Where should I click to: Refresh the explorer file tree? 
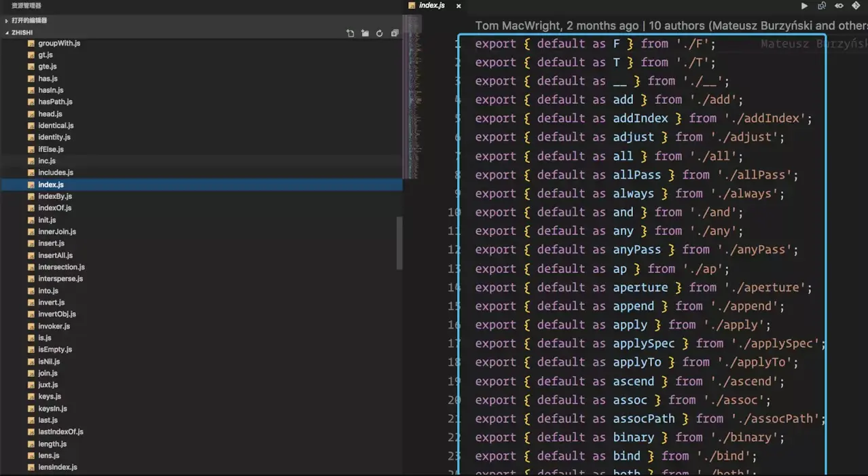click(x=380, y=33)
